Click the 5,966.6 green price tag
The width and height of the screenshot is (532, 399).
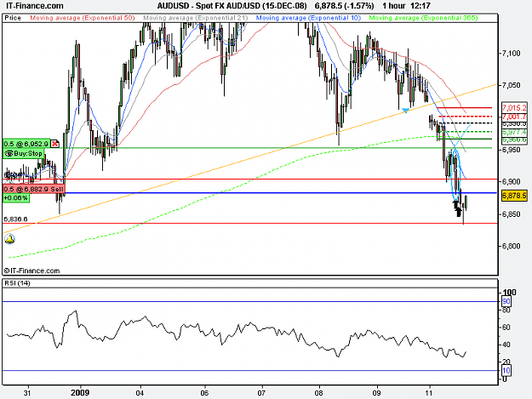point(514,140)
